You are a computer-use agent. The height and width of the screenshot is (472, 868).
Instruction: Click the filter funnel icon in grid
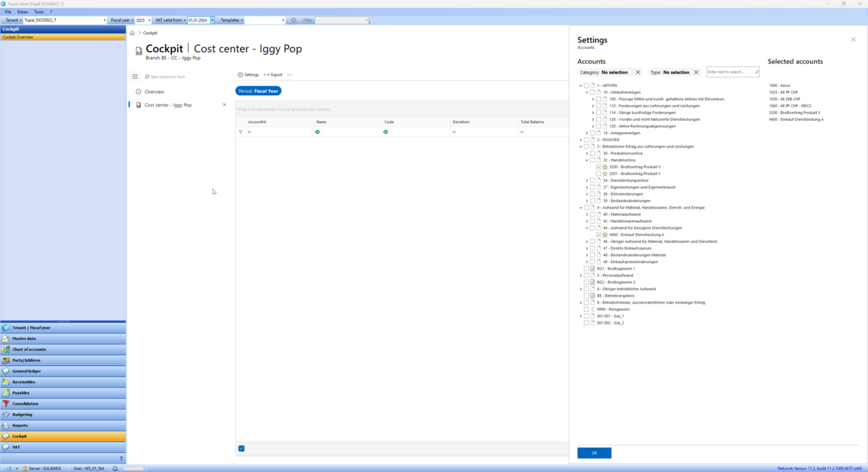[x=241, y=132]
